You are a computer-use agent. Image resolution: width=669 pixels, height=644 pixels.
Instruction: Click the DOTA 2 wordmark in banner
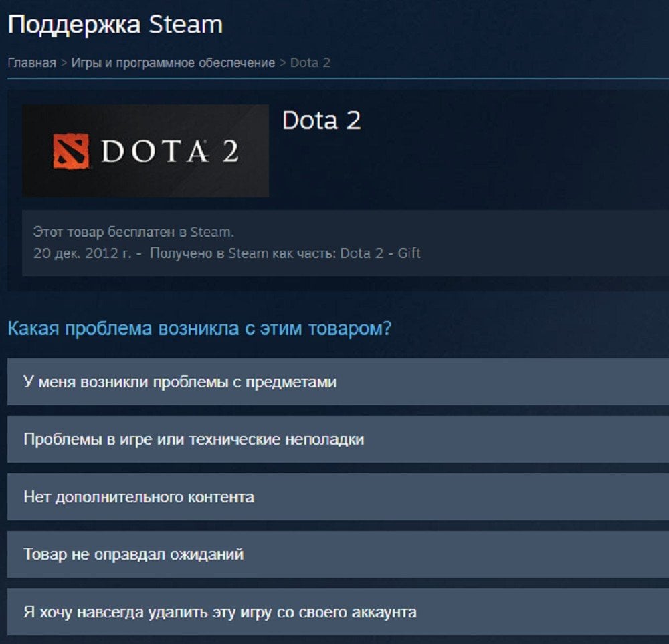point(170,151)
